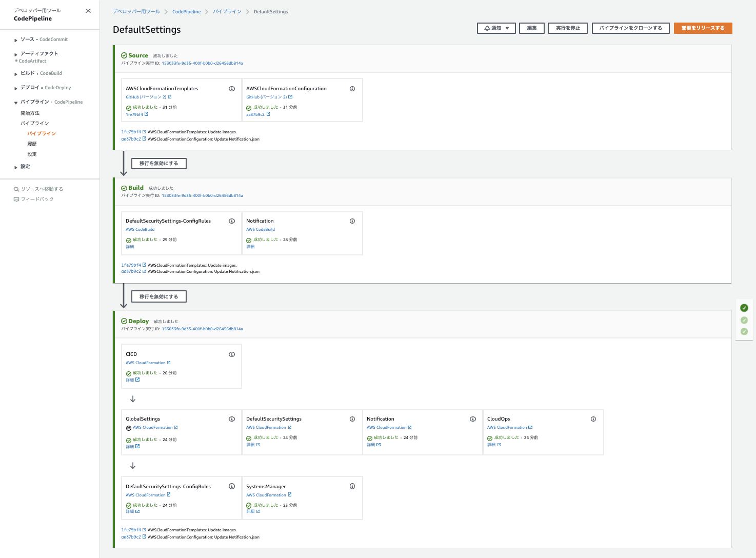Disable transition between Build and Deploy
756x558 pixels.
(x=159, y=297)
